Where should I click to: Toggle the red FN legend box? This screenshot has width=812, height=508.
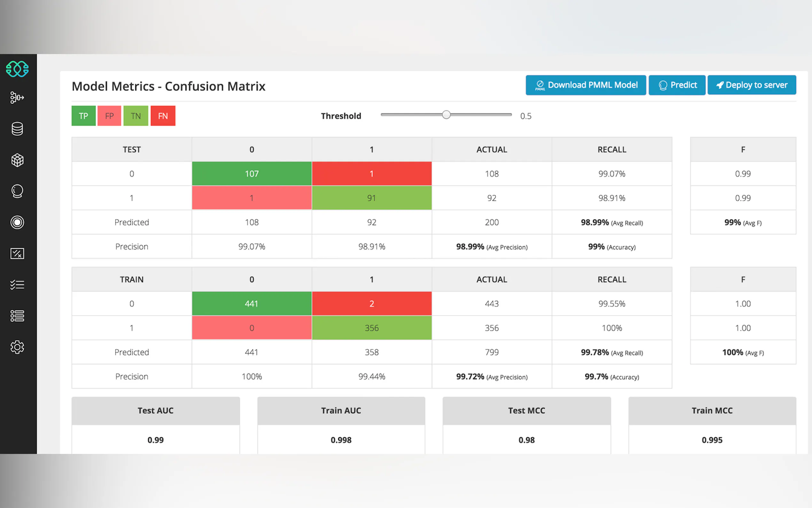(163, 116)
